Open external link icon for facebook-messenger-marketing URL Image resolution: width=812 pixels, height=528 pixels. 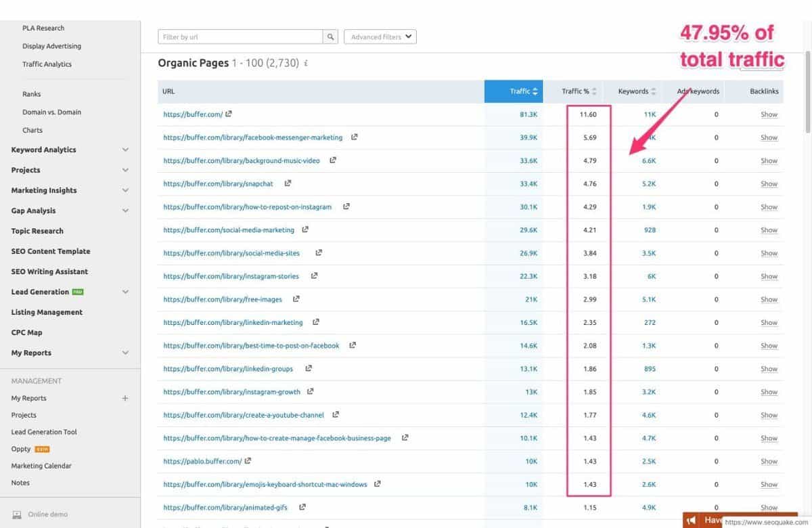(x=354, y=137)
